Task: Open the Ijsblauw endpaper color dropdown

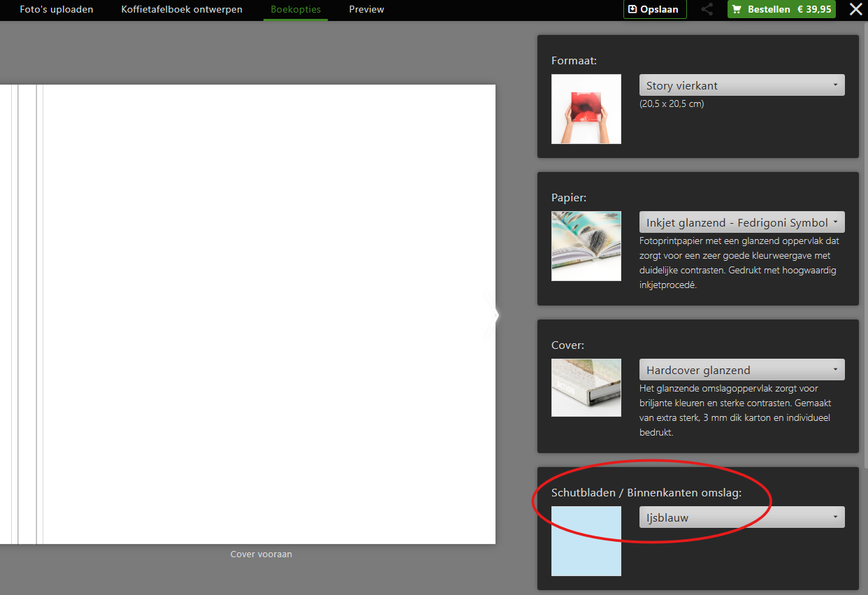Action: tap(742, 517)
